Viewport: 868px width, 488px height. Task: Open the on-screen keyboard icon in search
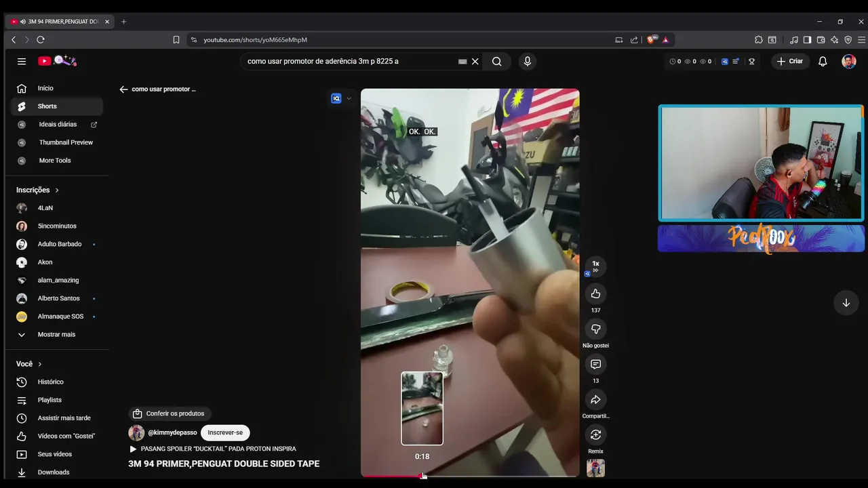click(x=462, y=61)
